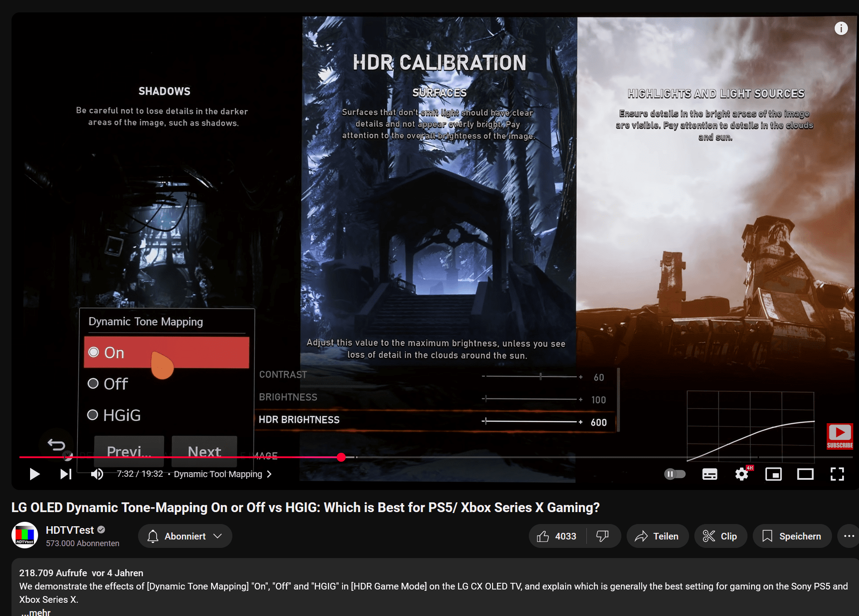
Task: Click the video title text
Action: pos(305,508)
